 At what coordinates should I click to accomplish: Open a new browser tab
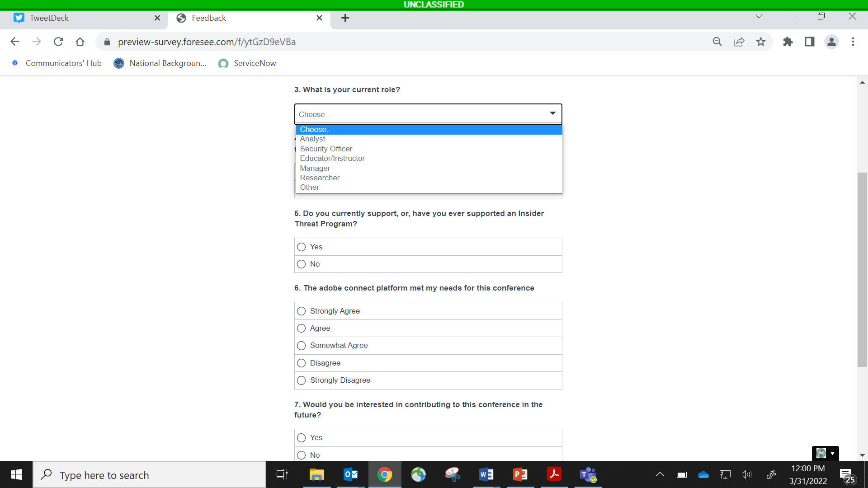pos(345,18)
